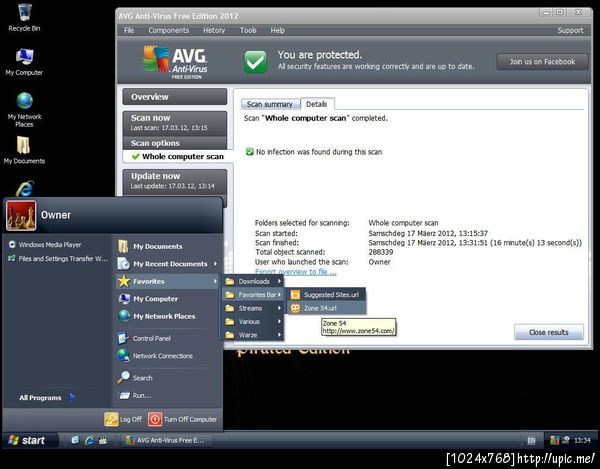Open My Documents desktop folder icon
The width and height of the screenshot is (600, 469).
[24, 150]
